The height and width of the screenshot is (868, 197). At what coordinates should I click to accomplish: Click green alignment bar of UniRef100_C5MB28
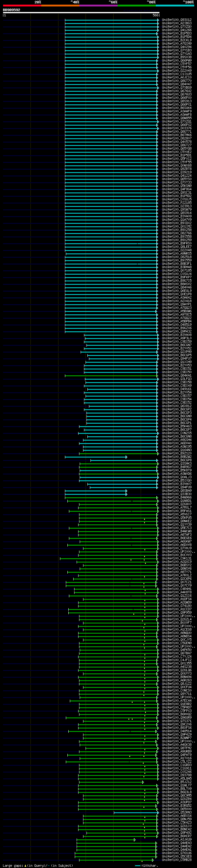117,860
